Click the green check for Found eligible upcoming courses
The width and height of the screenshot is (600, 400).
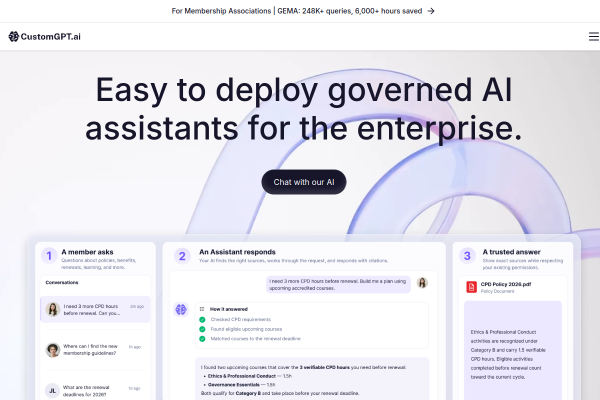click(202, 329)
